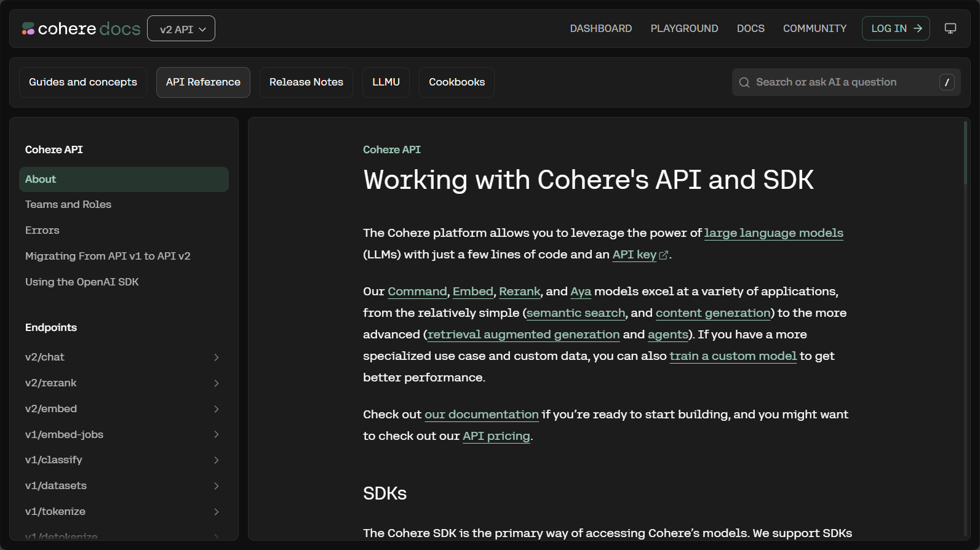980x550 pixels.
Task: Expand the v2/embed endpoint chevron
Action: click(217, 409)
